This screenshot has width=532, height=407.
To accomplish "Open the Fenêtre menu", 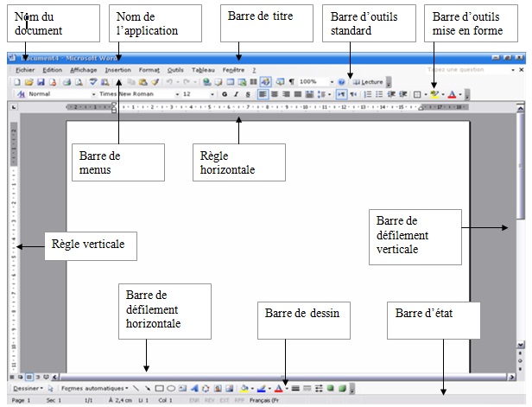I will pyautogui.click(x=233, y=70).
